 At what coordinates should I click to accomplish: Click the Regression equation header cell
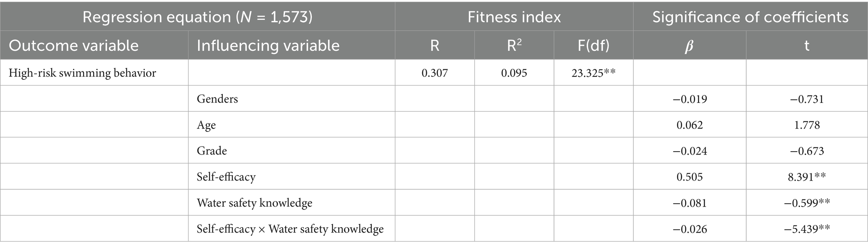pos(197,17)
